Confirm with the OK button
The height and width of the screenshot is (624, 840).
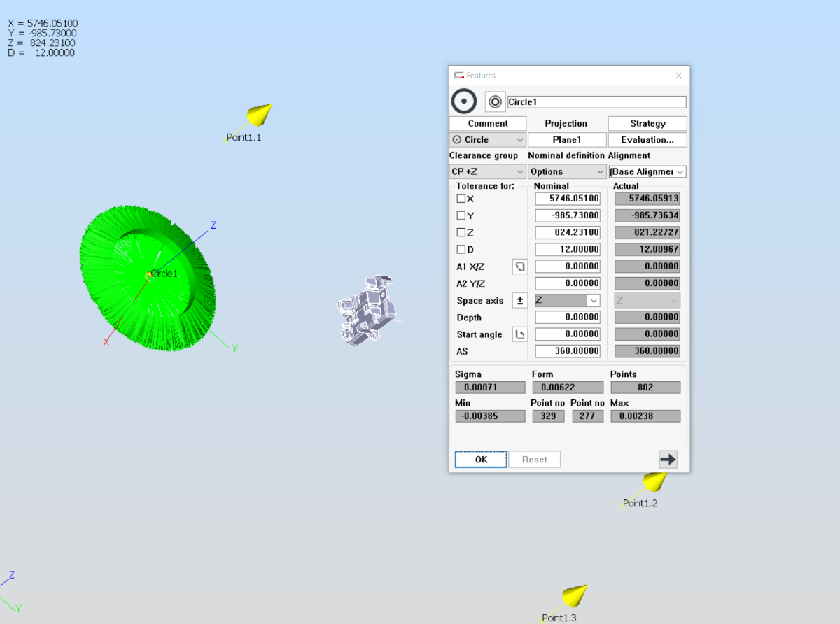point(481,460)
